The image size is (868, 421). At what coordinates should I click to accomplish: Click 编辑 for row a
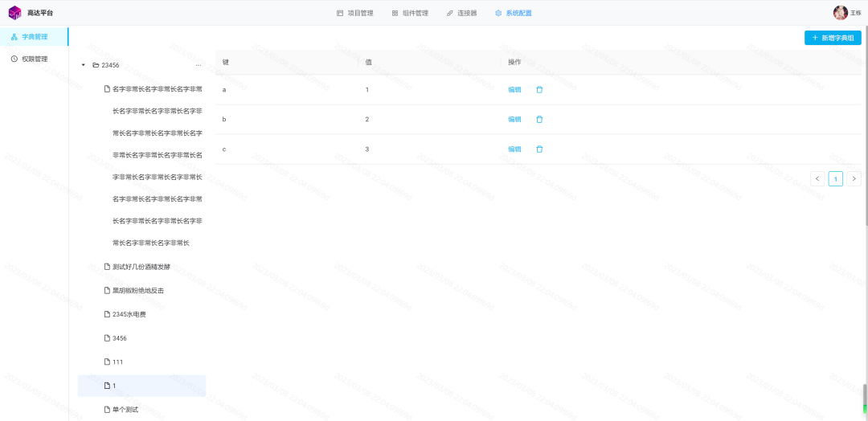click(x=515, y=90)
